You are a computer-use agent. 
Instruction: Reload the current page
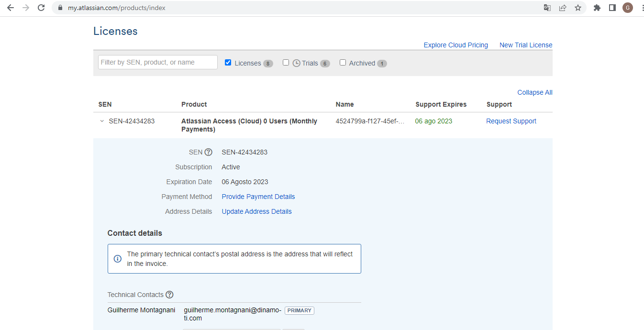click(x=41, y=8)
